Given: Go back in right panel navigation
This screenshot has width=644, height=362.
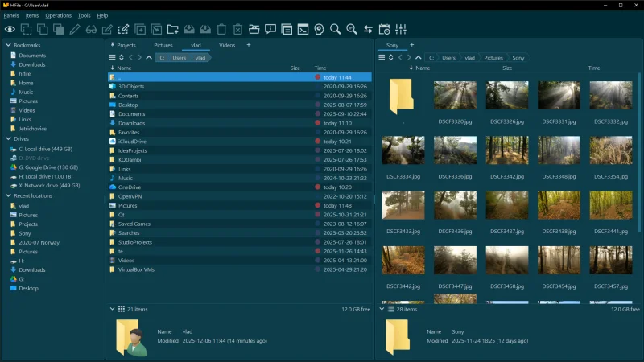Looking at the screenshot, I should (x=400, y=57).
